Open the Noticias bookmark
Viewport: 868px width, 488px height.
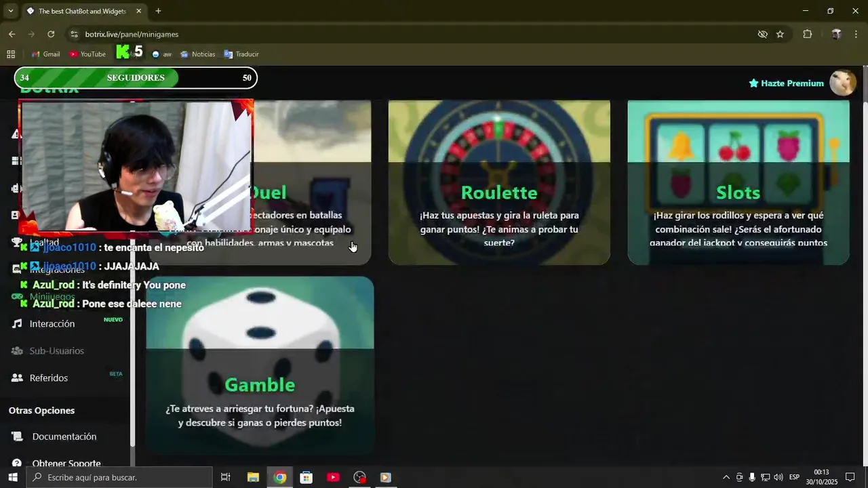pos(197,54)
